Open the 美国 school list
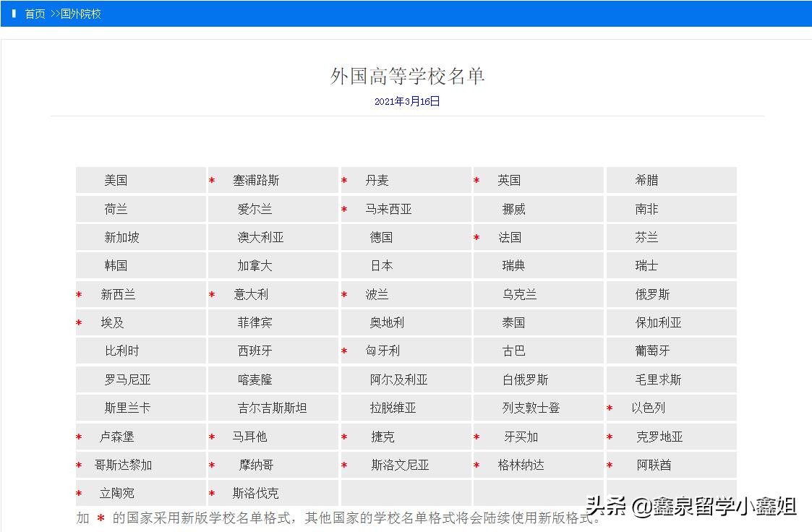The width and height of the screenshot is (812, 532). point(116,180)
